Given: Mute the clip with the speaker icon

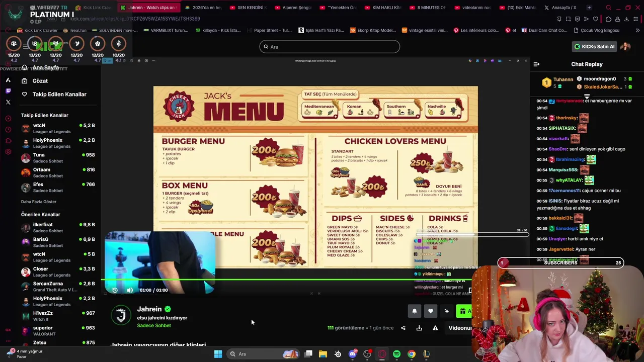Looking at the screenshot, I should pos(130,290).
